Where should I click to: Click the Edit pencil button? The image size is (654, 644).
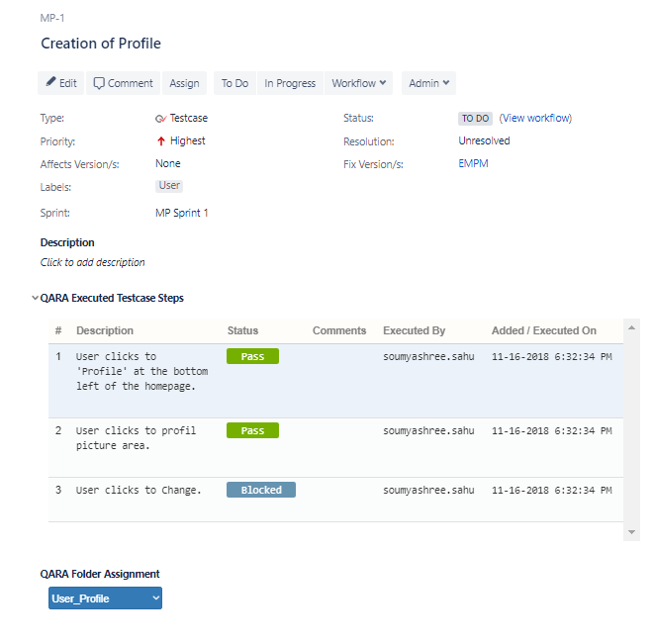61,83
